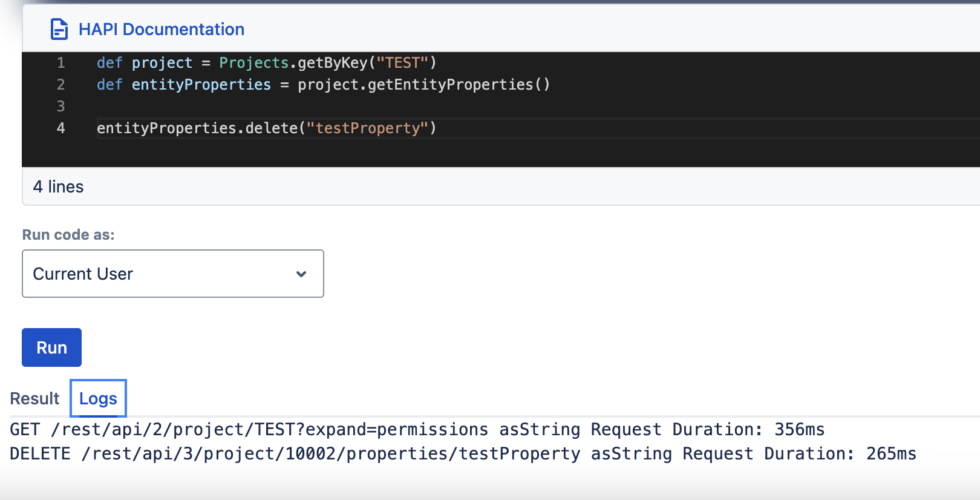980x500 pixels.
Task: Click line number 3 in gutter
Action: coord(60,107)
